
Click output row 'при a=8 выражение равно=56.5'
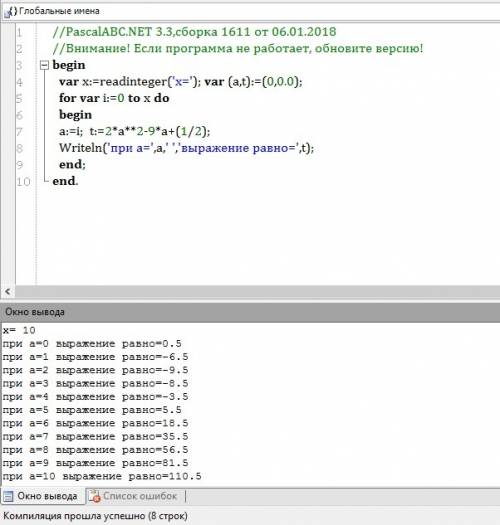(x=95, y=450)
